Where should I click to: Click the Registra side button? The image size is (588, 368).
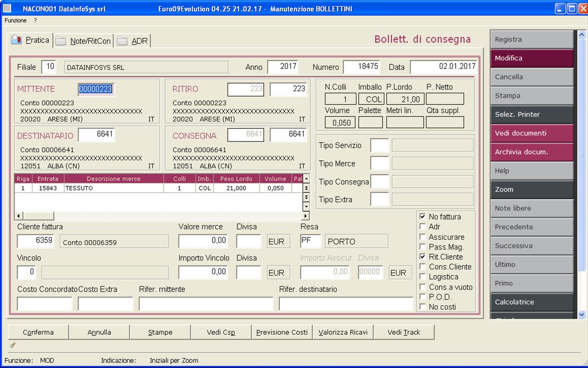pyautogui.click(x=531, y=40)
